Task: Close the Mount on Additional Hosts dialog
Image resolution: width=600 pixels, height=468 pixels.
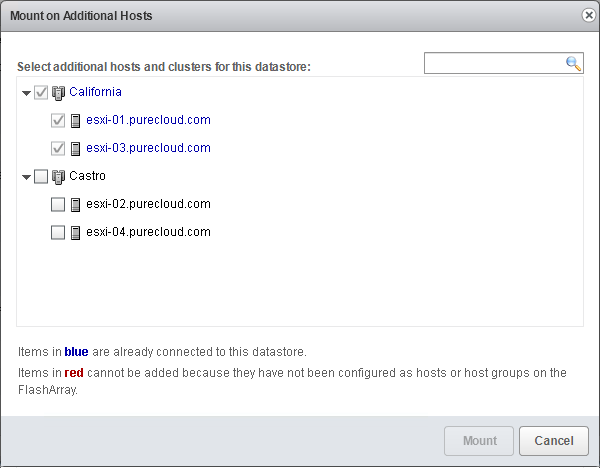Action: pos(589,15)
